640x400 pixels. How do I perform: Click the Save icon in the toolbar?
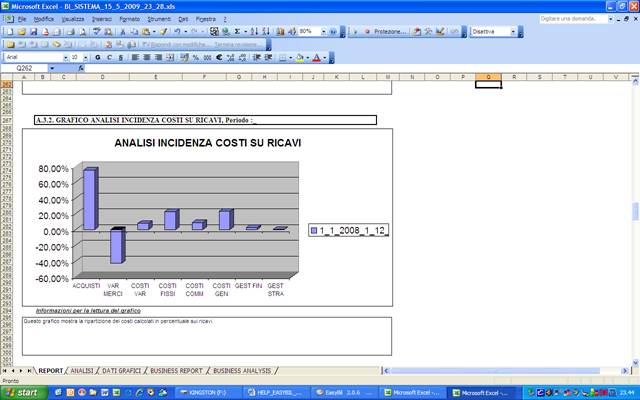point(33,32)
